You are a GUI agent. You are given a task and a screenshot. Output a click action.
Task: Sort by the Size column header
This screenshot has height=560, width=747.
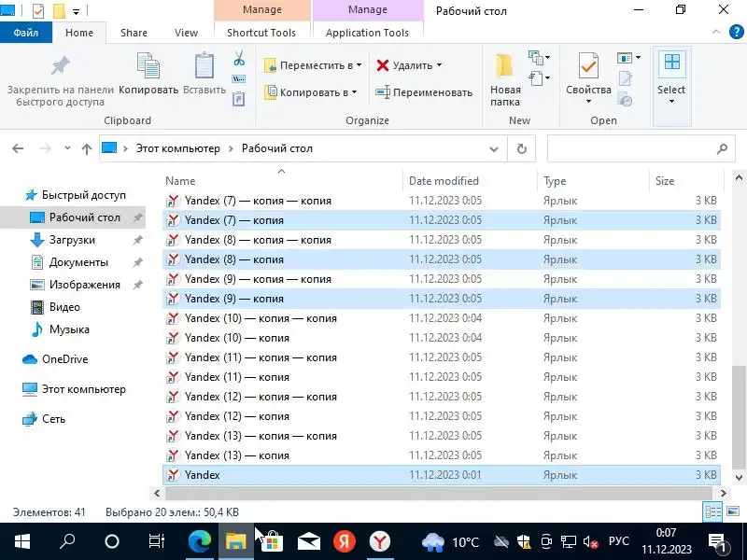click(686, 180)
